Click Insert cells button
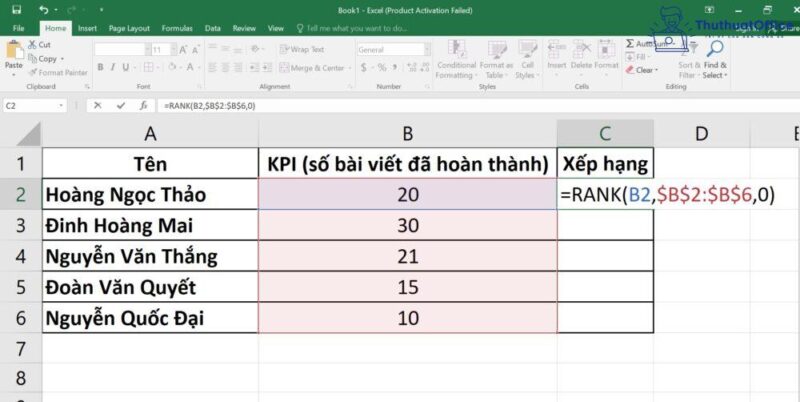This screenshot has height=402, width=800. 557,55
